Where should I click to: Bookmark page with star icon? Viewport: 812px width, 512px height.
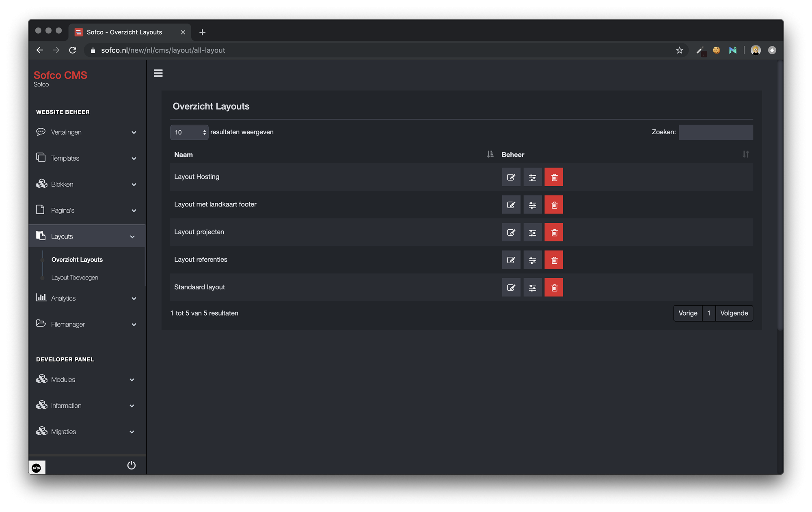pos(679,50)
